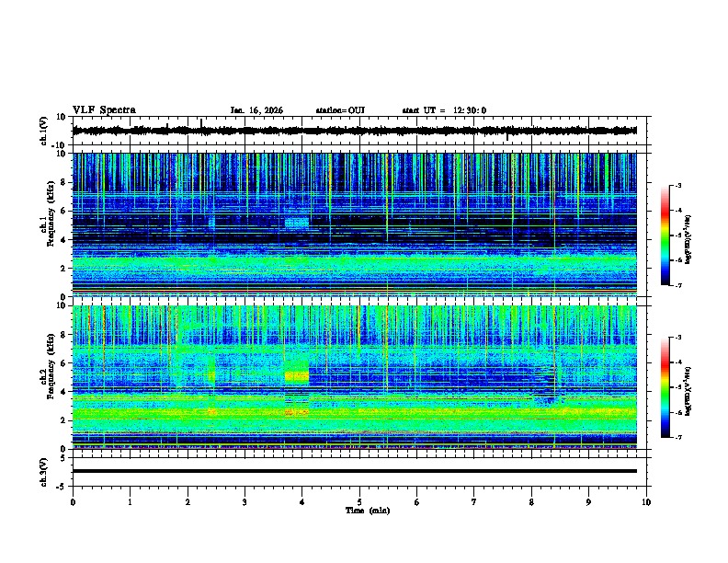Click the time tick label 3
The width and height of the screenshot is (728, 563).
pyautogui.click(x=245, y=502)
